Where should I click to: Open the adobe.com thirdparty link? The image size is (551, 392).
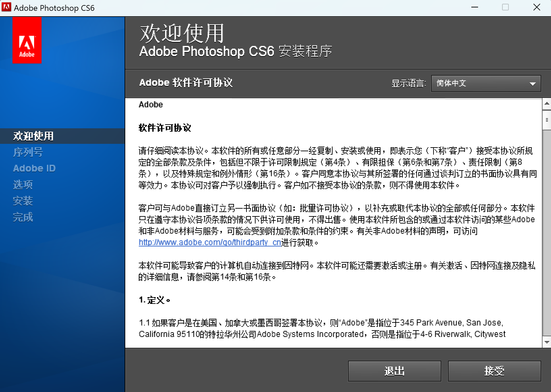(209, 242)
